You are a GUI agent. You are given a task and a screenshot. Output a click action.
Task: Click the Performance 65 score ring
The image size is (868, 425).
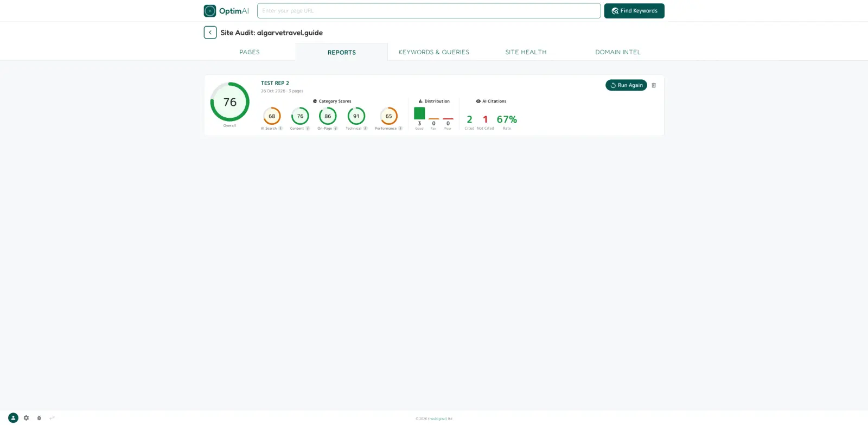(389, 116)
